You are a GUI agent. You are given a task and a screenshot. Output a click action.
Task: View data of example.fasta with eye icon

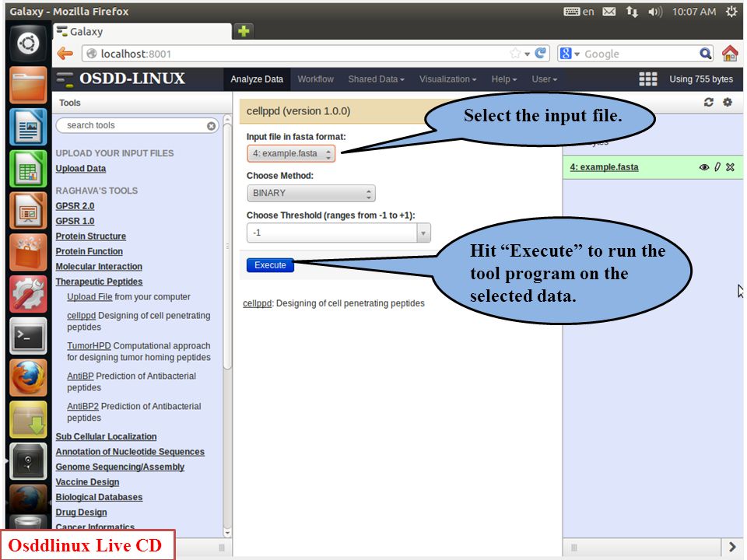pyautogui.click(x=703, y=167)
